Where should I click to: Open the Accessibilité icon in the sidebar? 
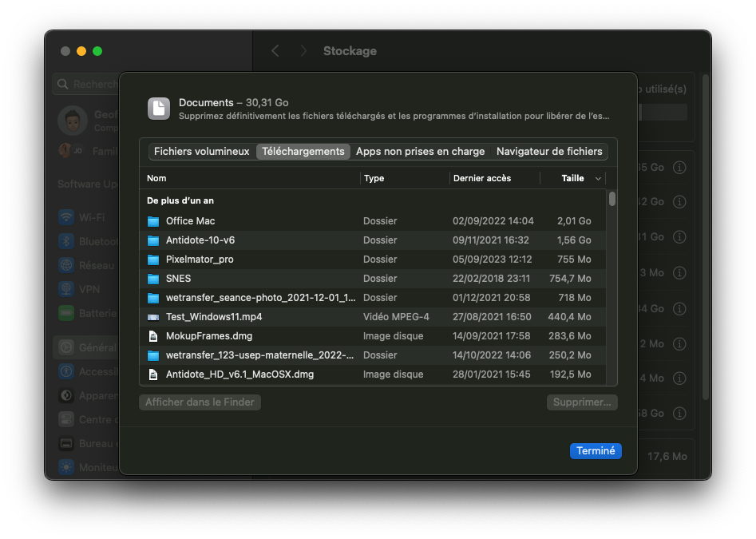coord(66,371)
